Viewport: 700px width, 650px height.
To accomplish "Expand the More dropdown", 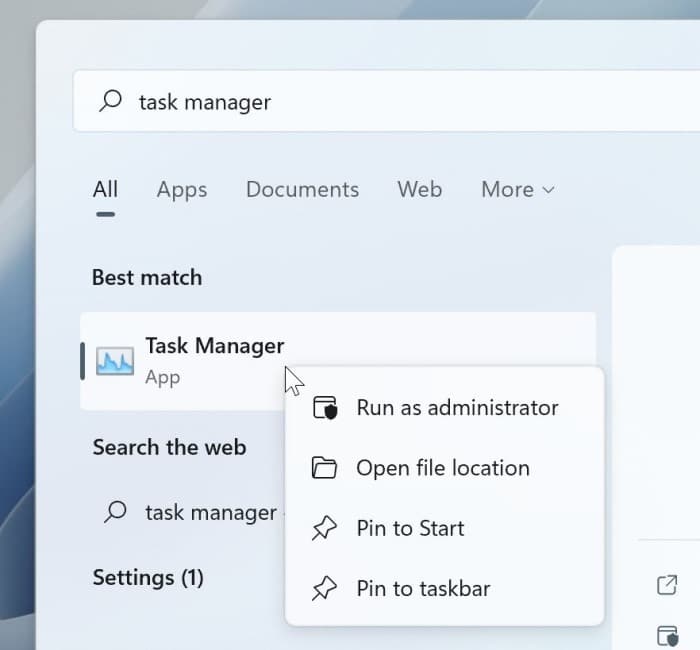I will (x=518, y=189).
